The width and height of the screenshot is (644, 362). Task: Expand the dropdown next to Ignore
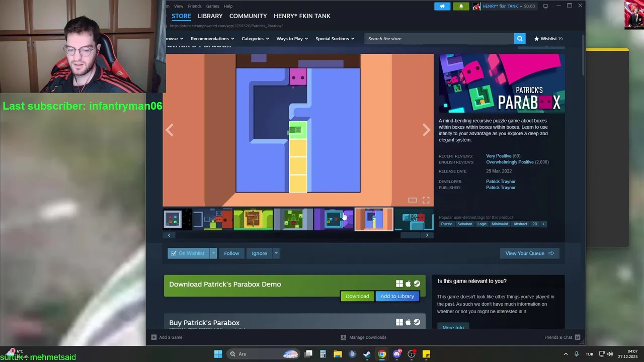coord(276,253)
